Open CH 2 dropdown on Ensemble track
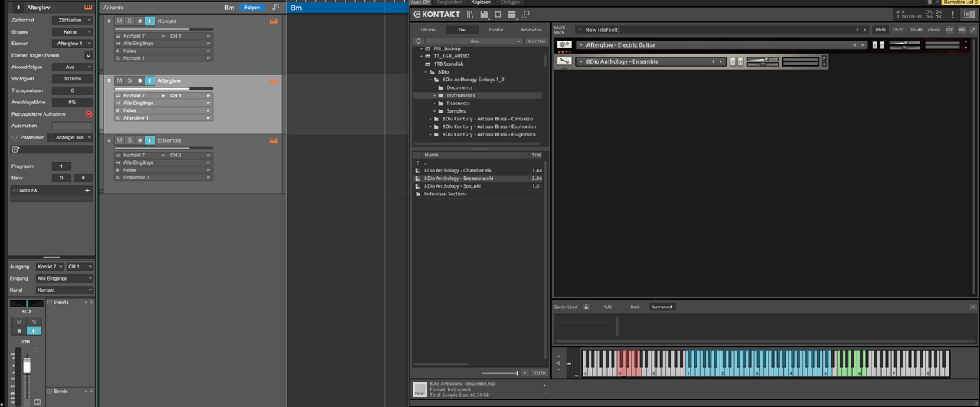Viewport: 980px width, 407px height. (x=189, y=155)
